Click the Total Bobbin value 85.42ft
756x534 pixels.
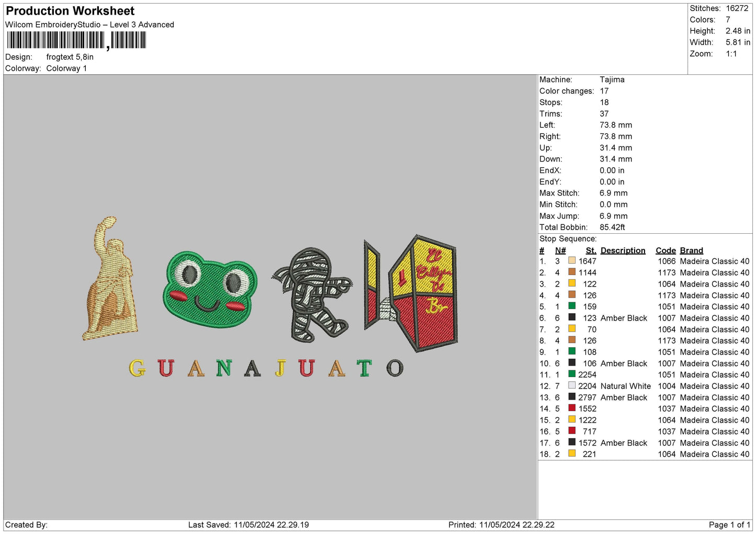click(x=612, y=228)
